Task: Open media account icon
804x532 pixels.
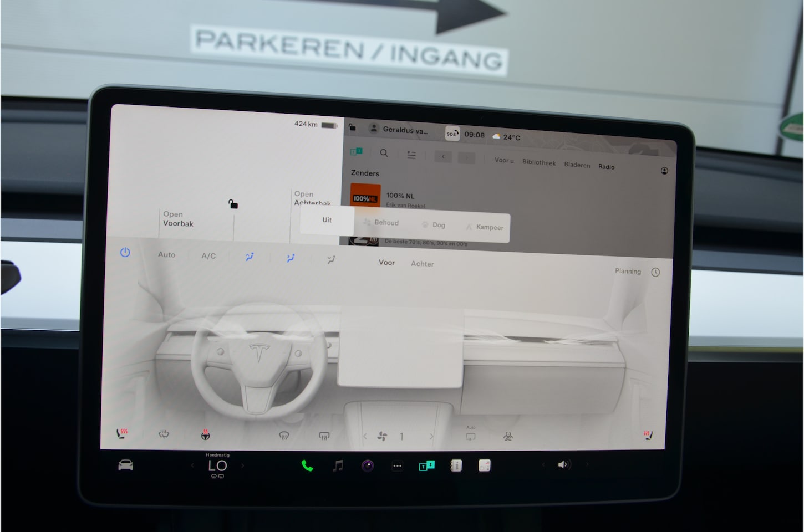Action: point(664,171)
